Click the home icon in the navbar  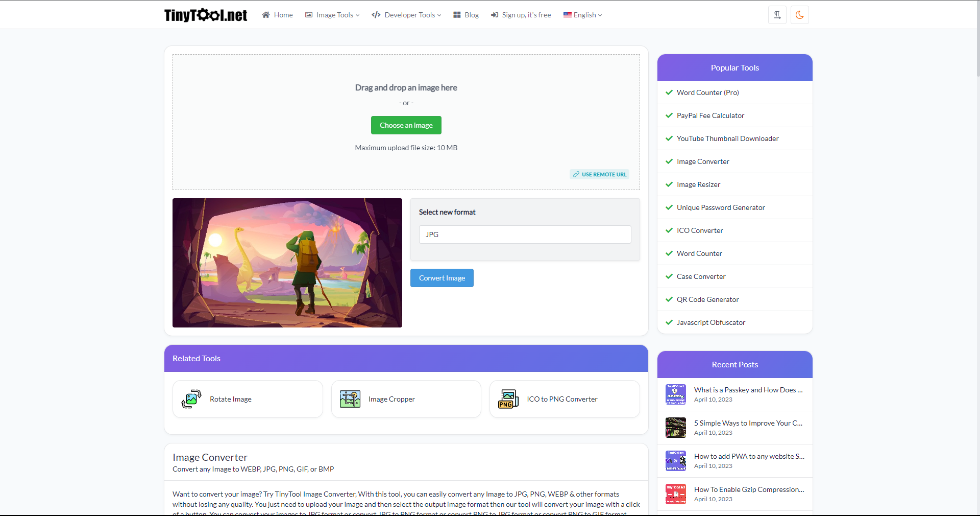click(x=265, y=15)
